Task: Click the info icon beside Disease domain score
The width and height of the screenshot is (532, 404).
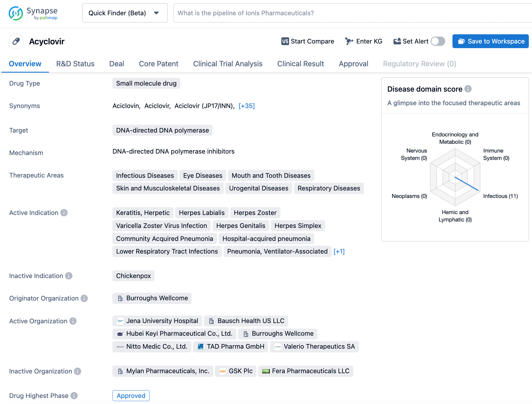Action: [468, 89]
